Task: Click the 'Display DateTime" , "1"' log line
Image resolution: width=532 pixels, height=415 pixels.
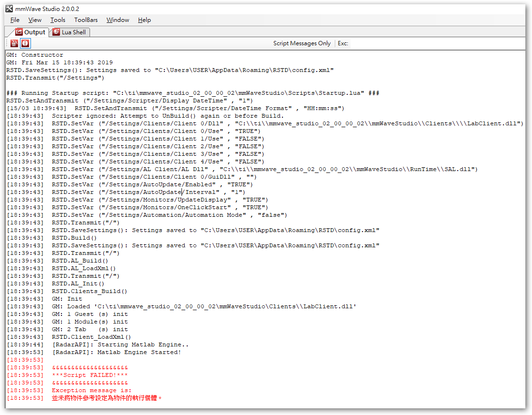Action: (x=130, y=101)
